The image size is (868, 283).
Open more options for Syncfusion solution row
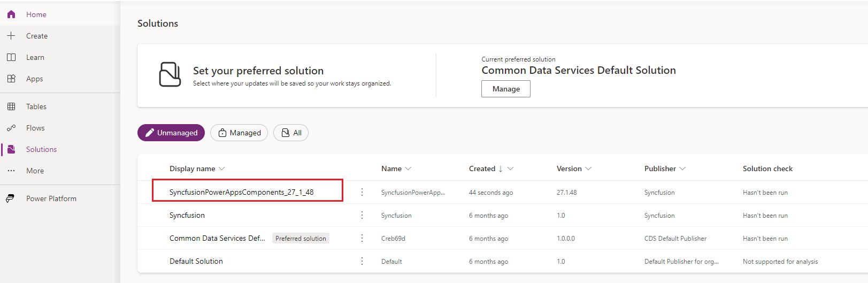pos(362,215)
